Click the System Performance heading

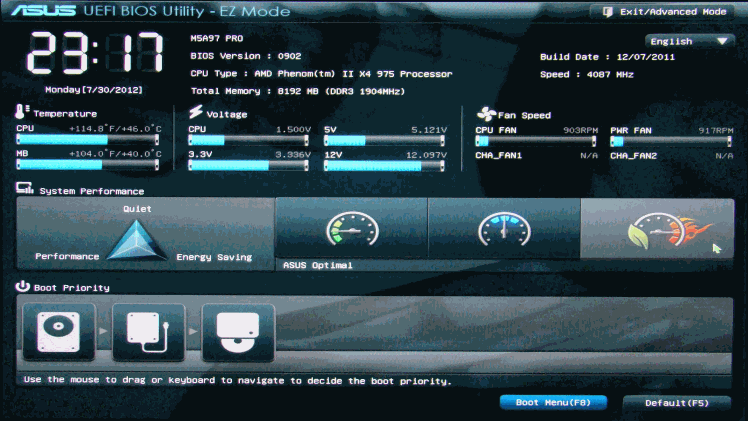click(92, 191)
